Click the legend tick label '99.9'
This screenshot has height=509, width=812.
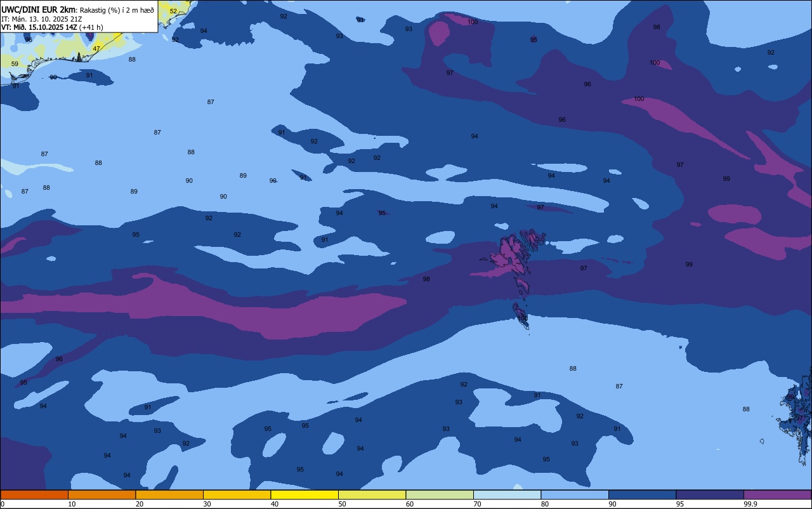(750, 504)
